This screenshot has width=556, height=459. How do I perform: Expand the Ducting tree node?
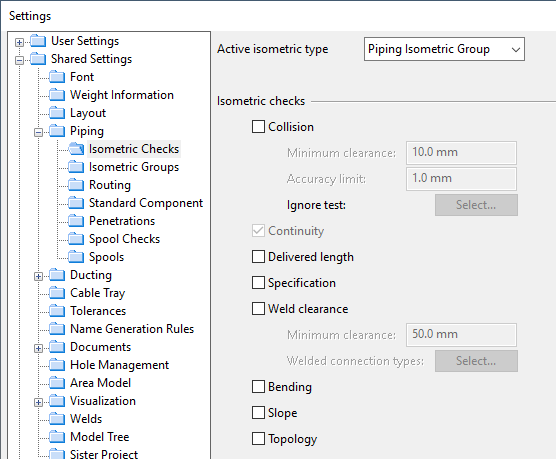(38, 276)
